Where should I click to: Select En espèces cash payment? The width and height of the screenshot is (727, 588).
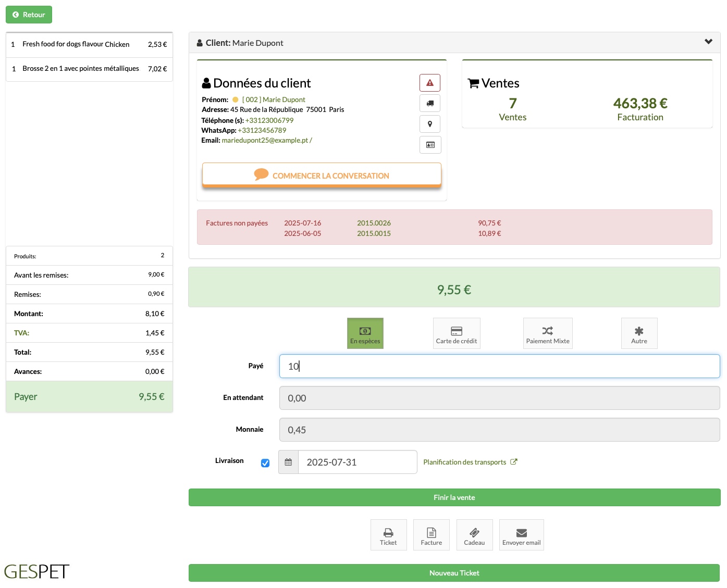point(365,333)
